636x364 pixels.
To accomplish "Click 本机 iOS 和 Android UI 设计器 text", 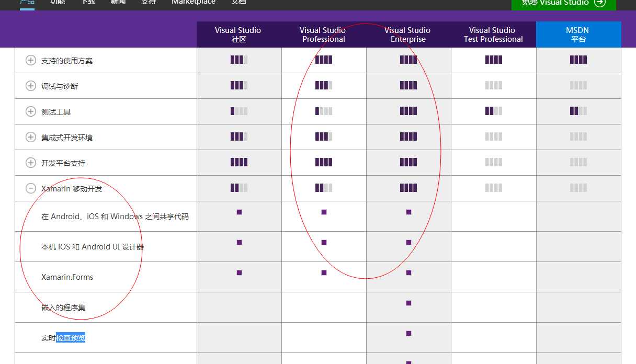I will (x=93, y=247).
